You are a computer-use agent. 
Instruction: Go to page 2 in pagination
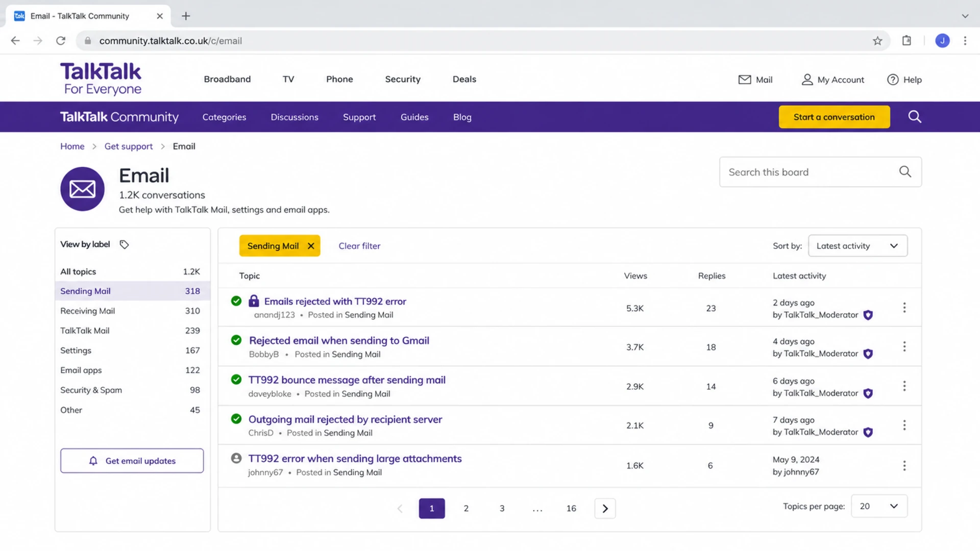[466, 509]
